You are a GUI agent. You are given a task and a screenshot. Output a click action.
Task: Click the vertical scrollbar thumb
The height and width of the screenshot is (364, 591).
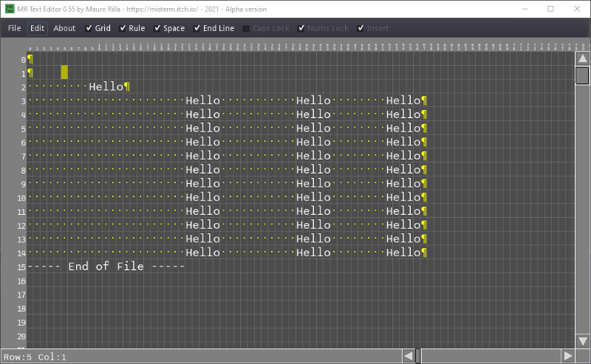582,75
